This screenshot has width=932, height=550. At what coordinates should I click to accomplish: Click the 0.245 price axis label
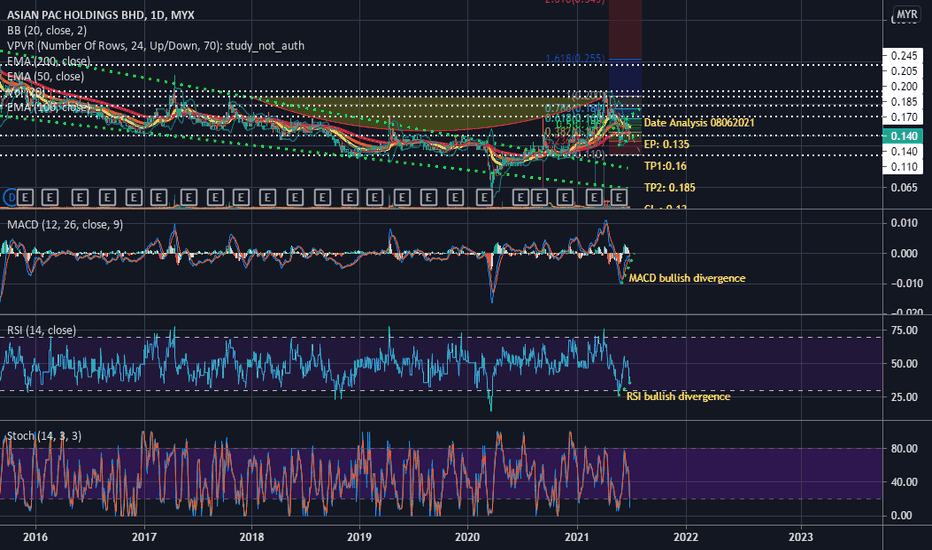coord(903,56)
